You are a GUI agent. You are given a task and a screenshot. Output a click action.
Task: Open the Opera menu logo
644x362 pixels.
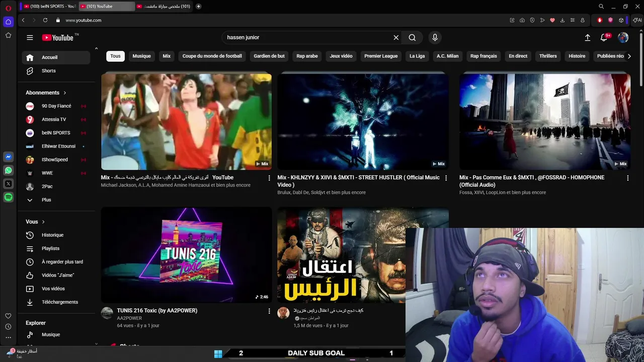(x=8, y=8)
